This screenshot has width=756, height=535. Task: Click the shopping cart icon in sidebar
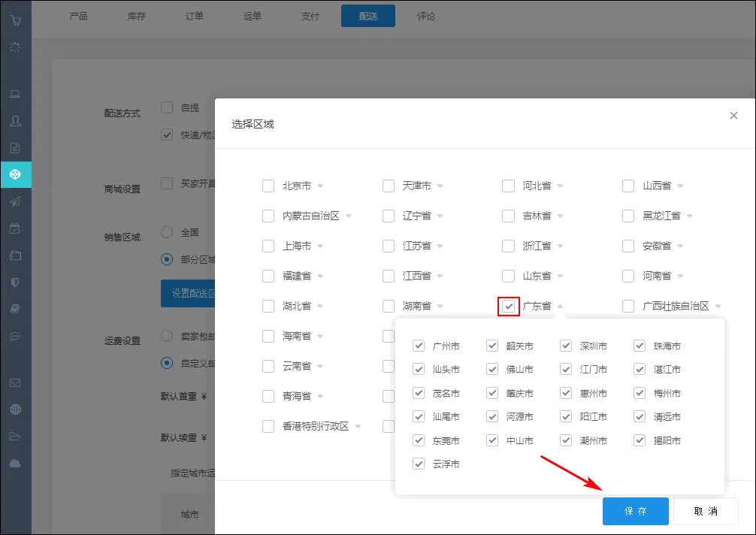click(15, 18)
